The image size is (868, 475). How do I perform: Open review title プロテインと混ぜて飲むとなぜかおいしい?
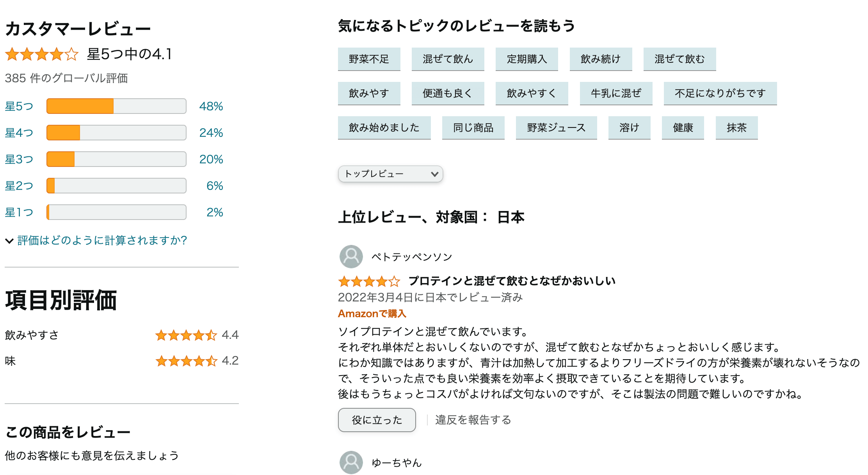coord(512,281)
